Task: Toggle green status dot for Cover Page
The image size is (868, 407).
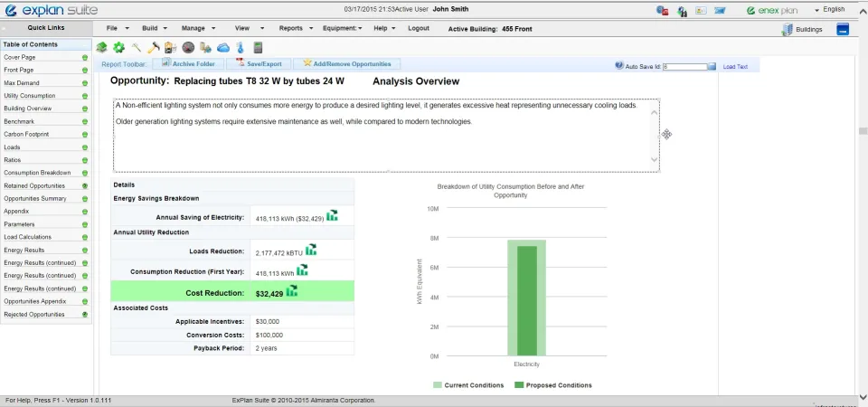Action: point(85,58)
